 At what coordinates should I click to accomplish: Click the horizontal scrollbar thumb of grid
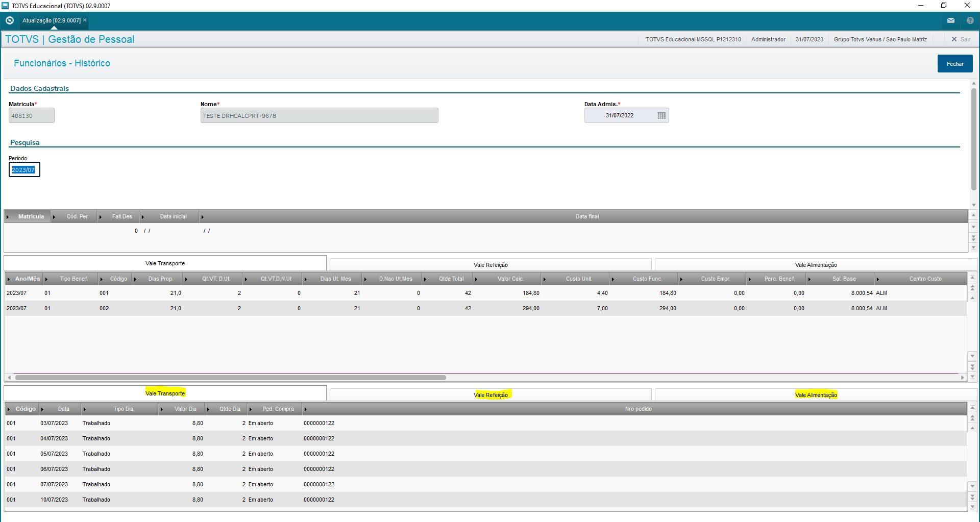[x=230, y=378]
